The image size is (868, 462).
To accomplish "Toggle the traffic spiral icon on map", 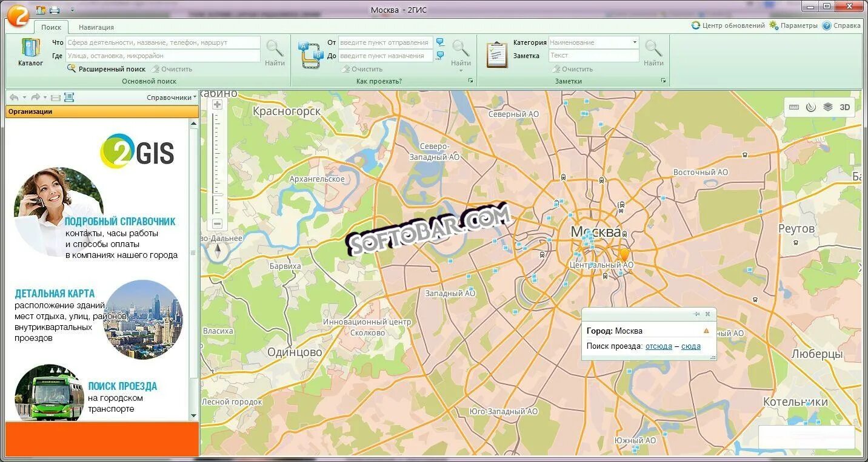I will (x=811, y=107).
